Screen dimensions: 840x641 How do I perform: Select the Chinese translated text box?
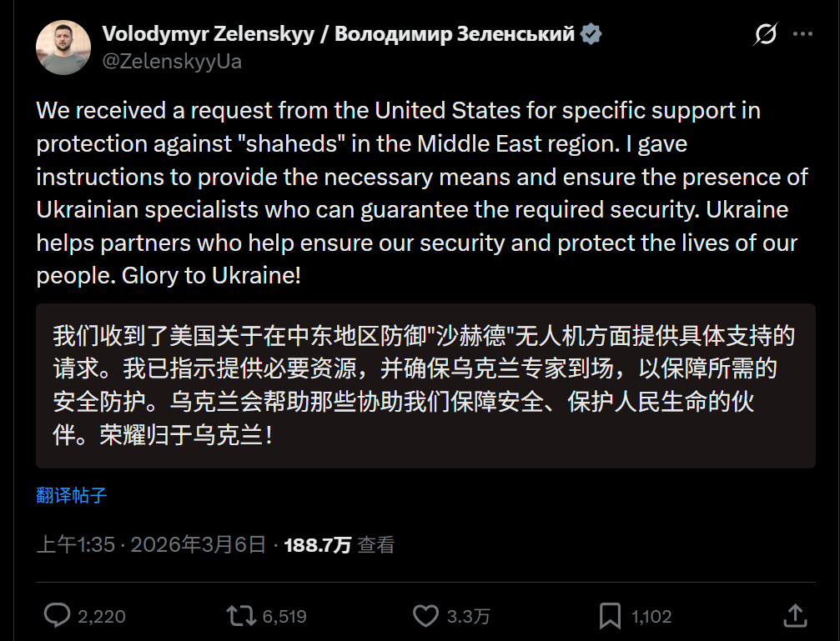click(x=424, y=385)
